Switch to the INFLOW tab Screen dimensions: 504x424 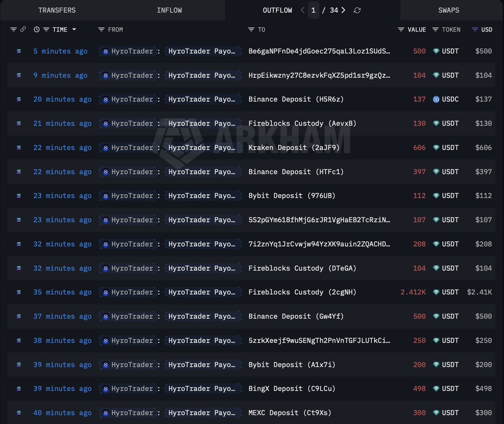point(169,10)
